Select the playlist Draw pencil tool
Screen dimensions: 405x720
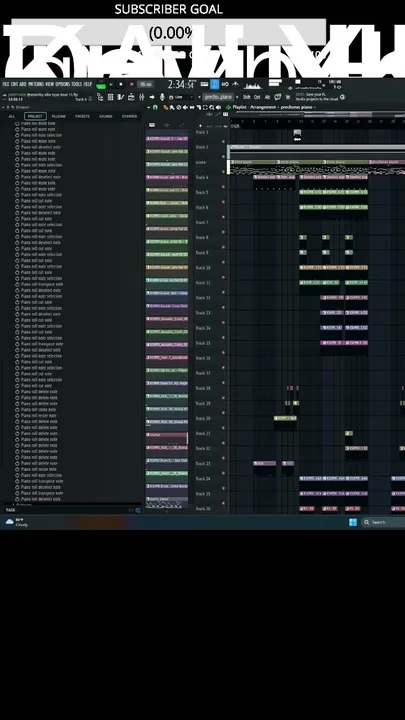pyautogui.click(x=166, y=107)
